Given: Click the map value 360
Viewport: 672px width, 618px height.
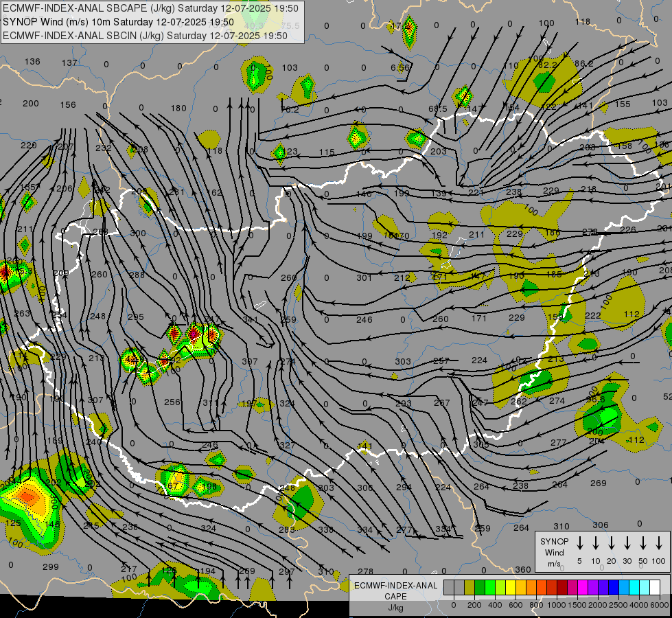Looking at the screenshot, I should pos(523,569).
